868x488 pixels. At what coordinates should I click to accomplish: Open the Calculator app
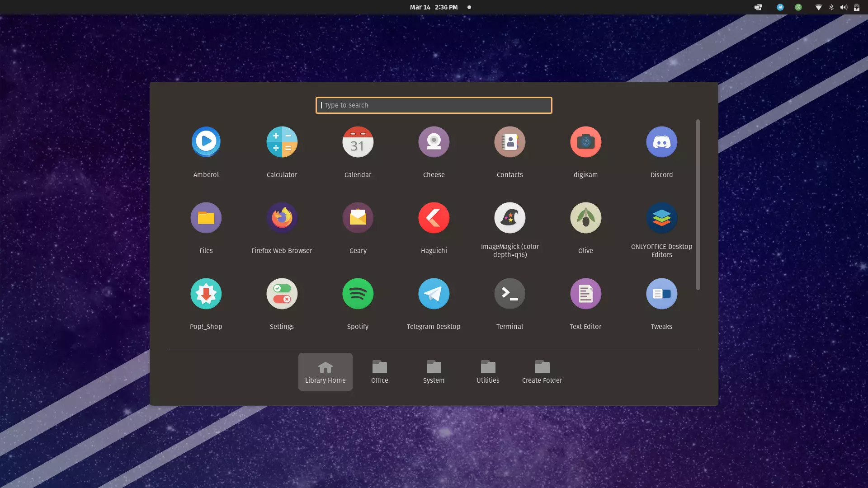[282, 142]
